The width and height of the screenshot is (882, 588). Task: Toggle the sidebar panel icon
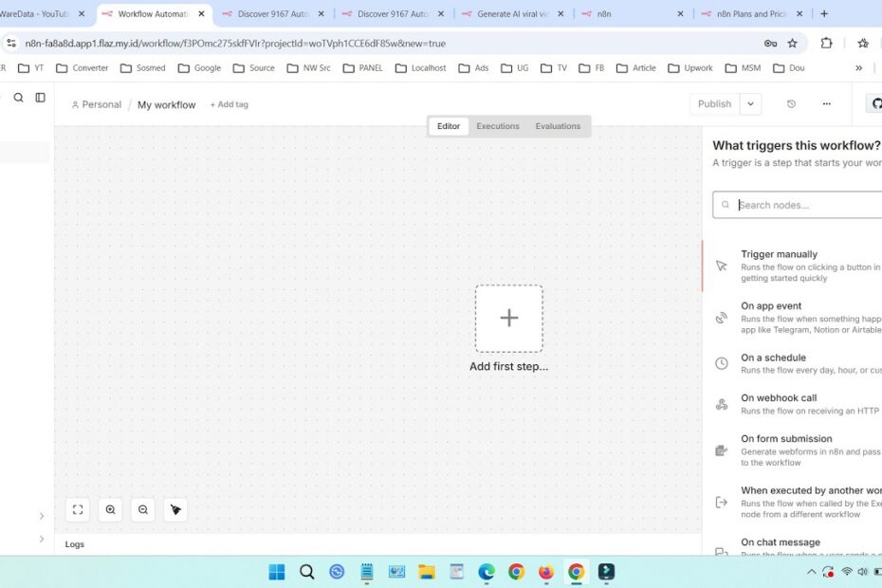41,98
